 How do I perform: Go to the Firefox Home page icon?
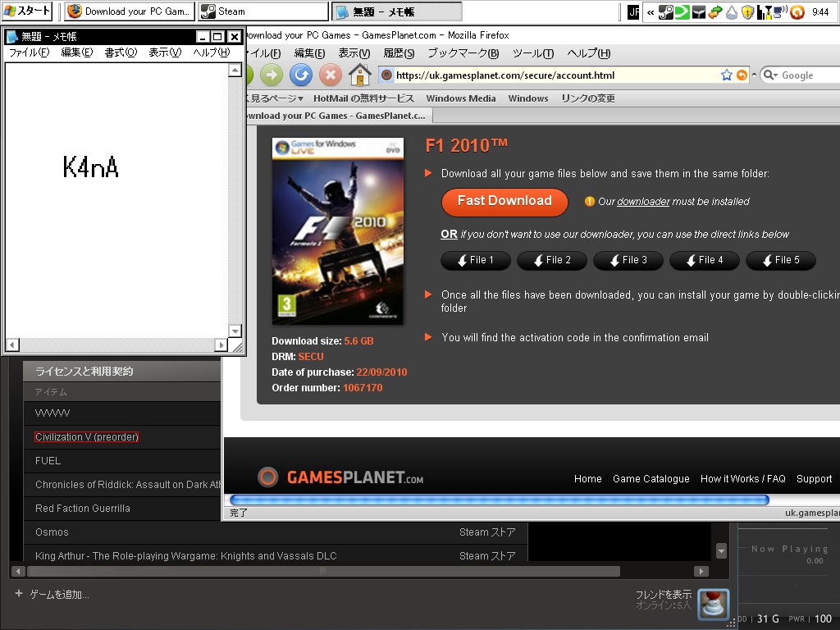(x=360, y=75)
